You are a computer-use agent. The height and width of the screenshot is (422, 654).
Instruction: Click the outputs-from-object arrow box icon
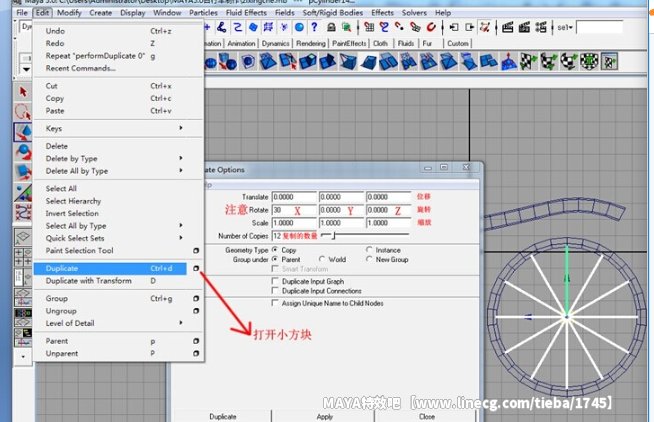coord(470,28)
